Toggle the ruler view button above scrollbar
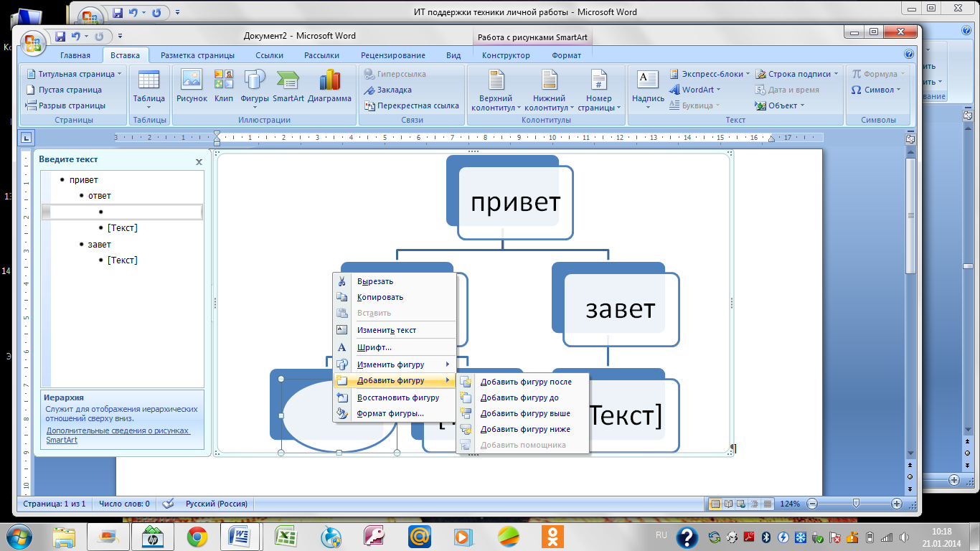 (910, 138)
